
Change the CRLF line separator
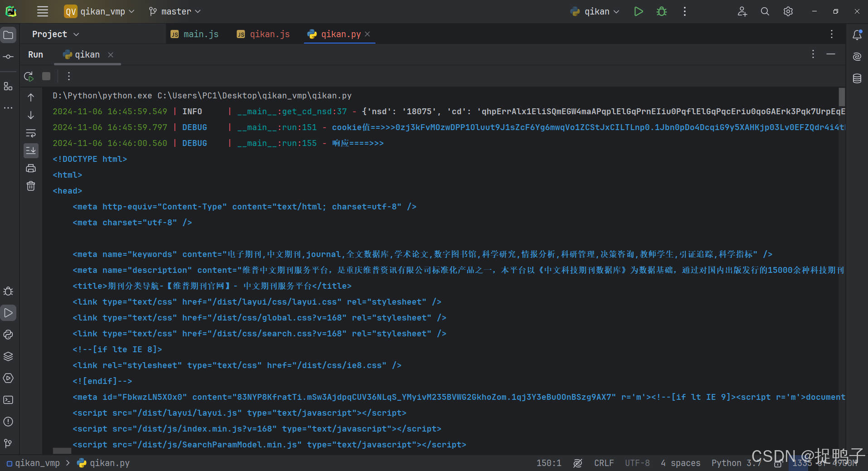[x=604, y=463]
